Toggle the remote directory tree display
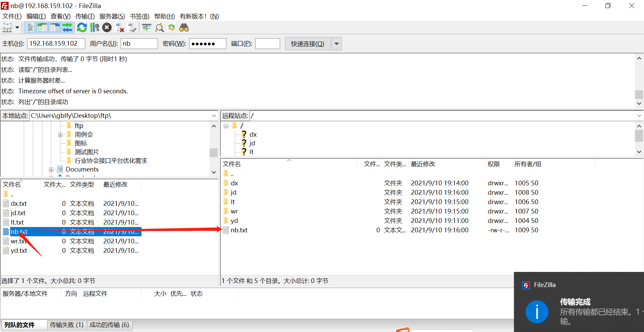This screenshot has height=332, width=644. (x=55, y=28)
